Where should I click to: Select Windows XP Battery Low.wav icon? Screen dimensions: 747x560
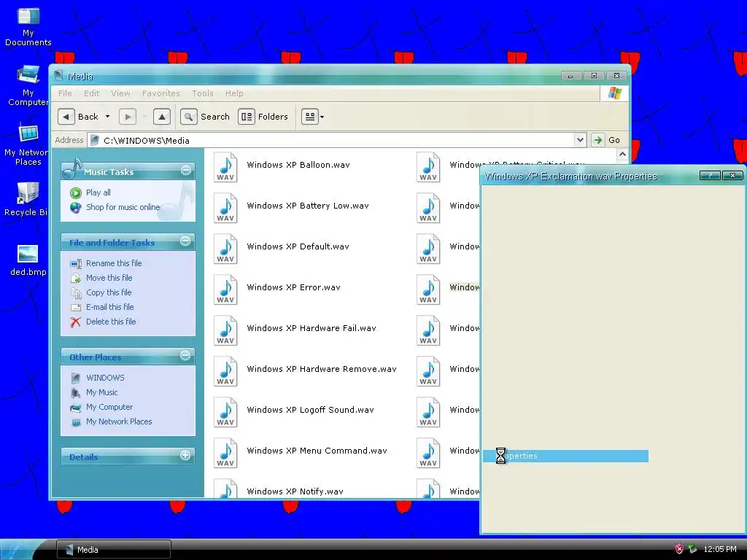(225, 208)
